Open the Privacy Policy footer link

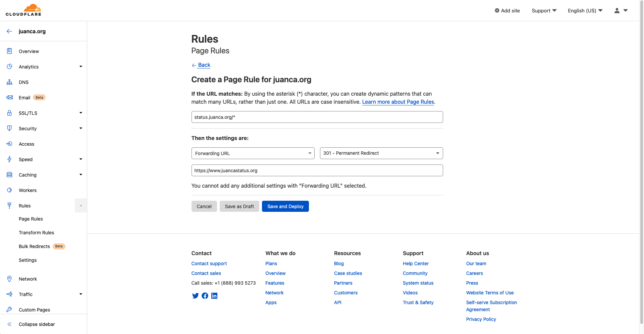(481, 319)
